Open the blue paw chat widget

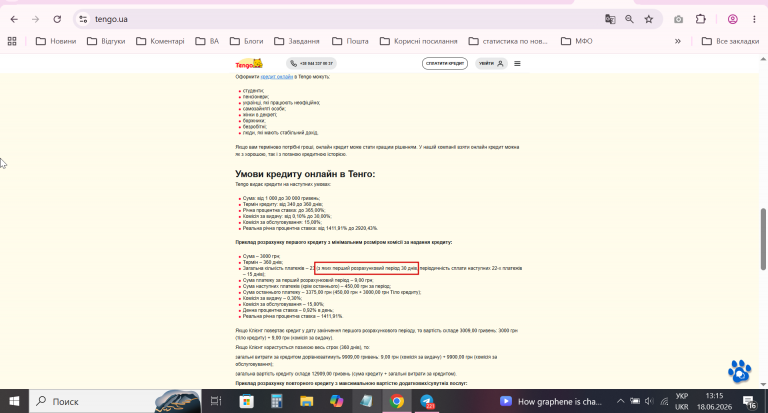pos(740,371)
